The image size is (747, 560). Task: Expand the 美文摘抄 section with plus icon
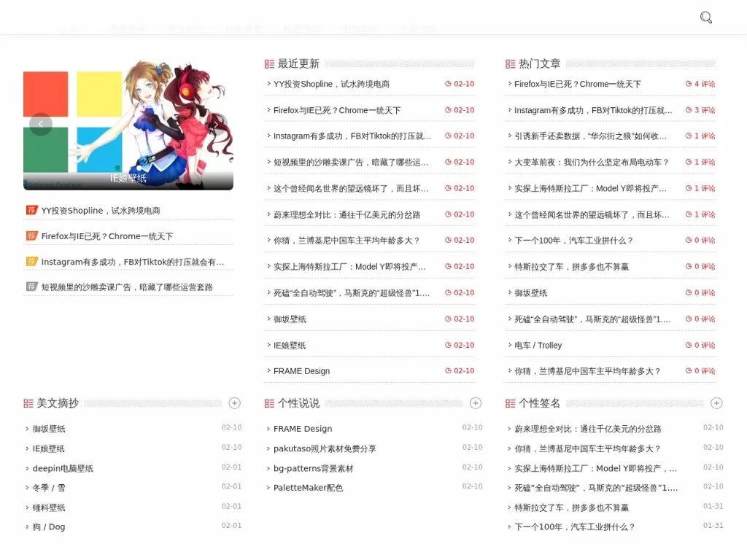(234, 403)
